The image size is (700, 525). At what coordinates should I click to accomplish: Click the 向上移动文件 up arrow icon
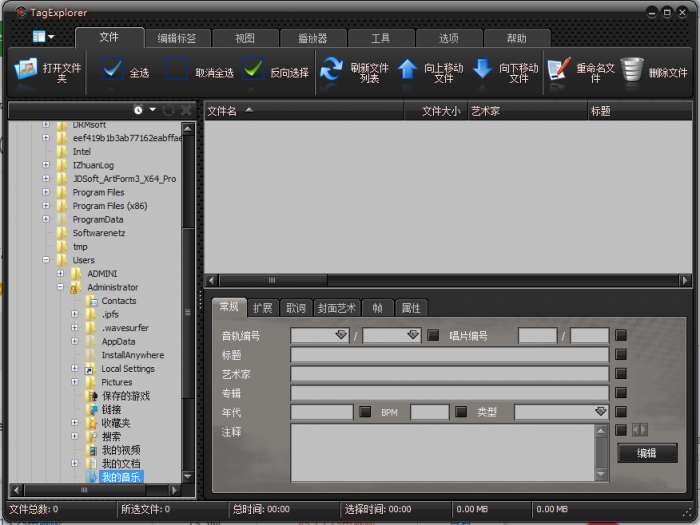408,70
